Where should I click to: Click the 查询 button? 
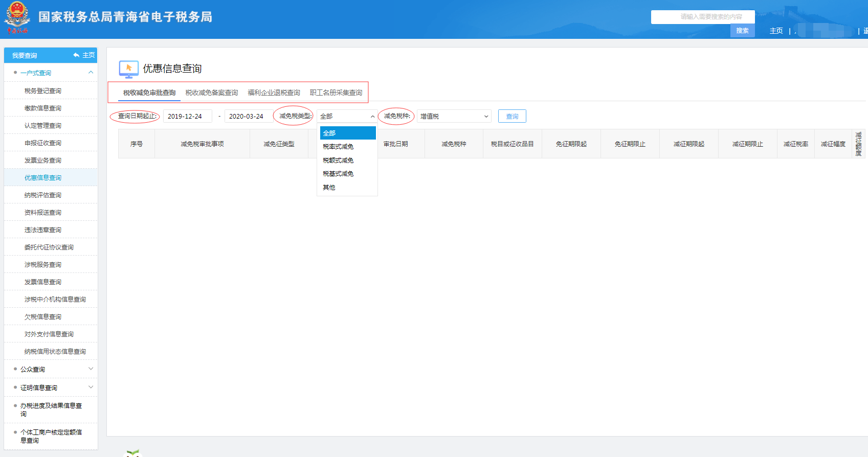(512, 117)
